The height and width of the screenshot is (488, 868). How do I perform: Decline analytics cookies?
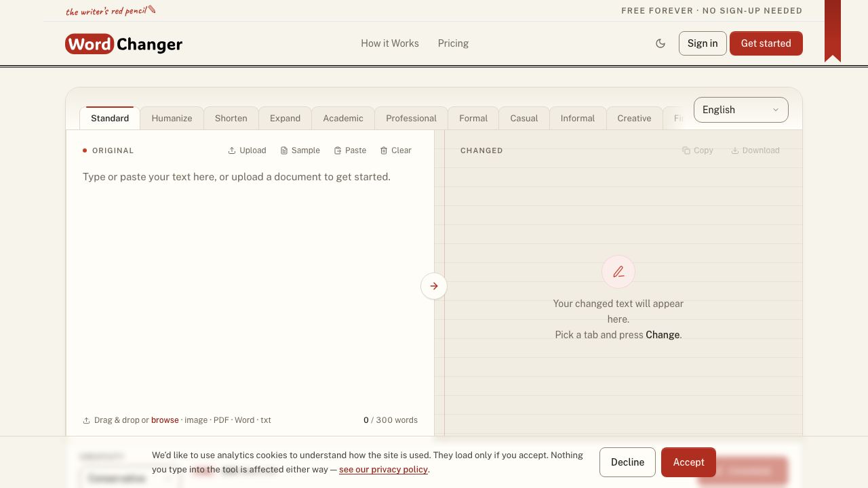click(x=627, y=462)
